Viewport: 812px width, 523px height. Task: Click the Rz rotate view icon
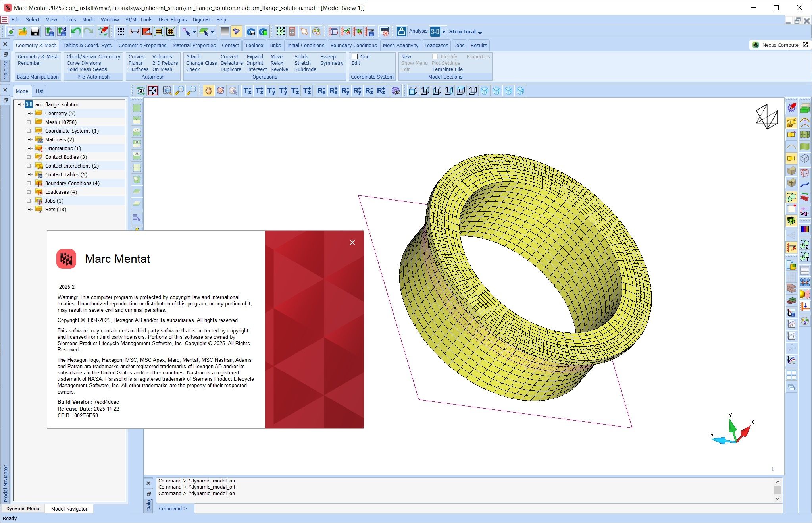(369, 91)
